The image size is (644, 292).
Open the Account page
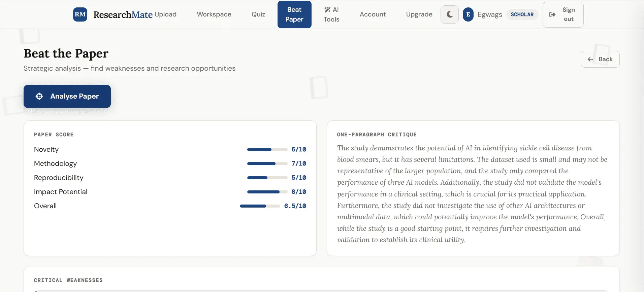(x=373, y=14)
